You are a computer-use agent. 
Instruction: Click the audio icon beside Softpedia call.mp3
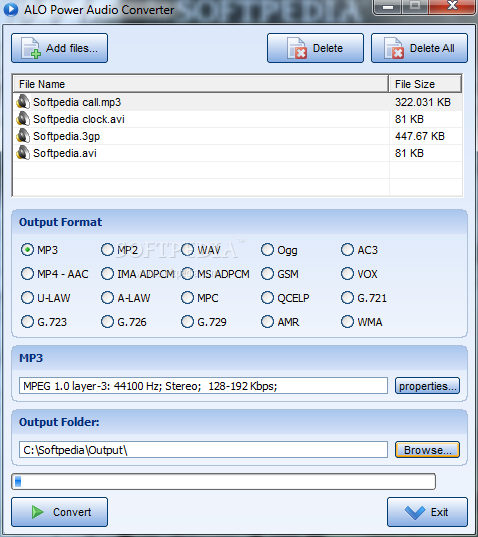pyautogui.click(x=23, y=102)
